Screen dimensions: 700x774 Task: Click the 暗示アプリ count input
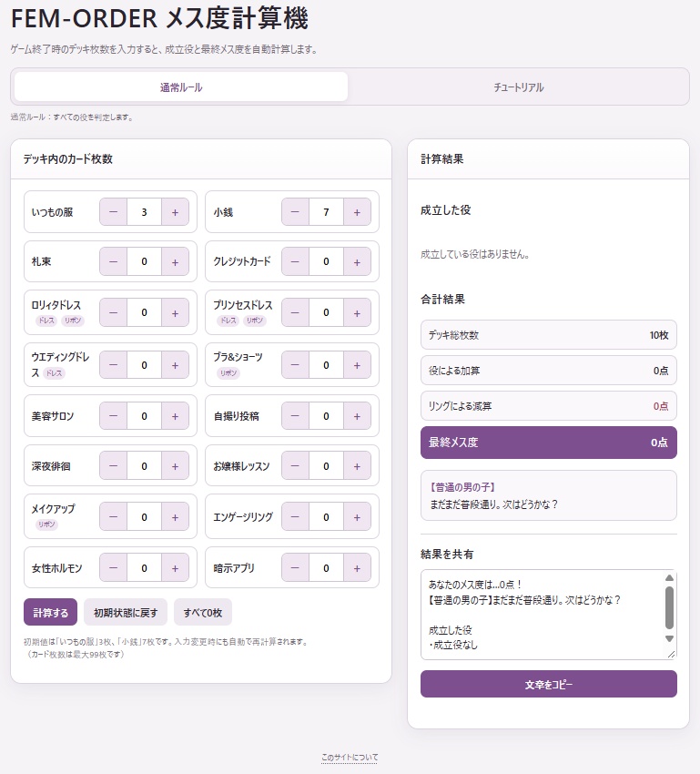[326, 568]
